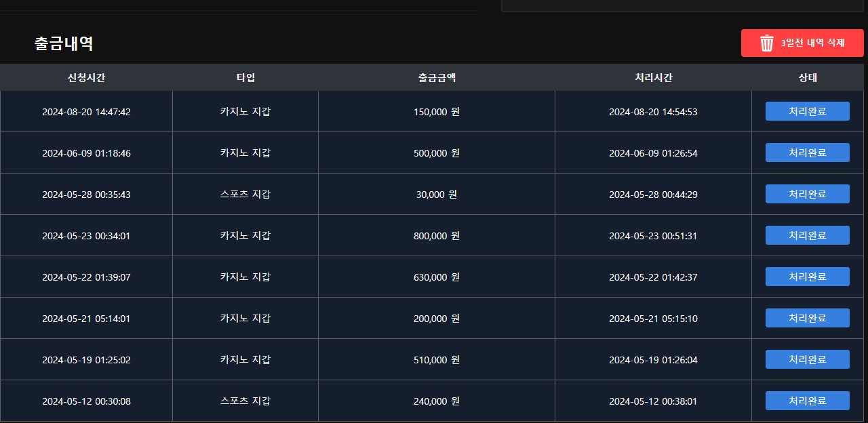The width and height of the screenshot is (868, 423).
Task: Click the 출금내역 section title
Action: [x=64, y=44]
